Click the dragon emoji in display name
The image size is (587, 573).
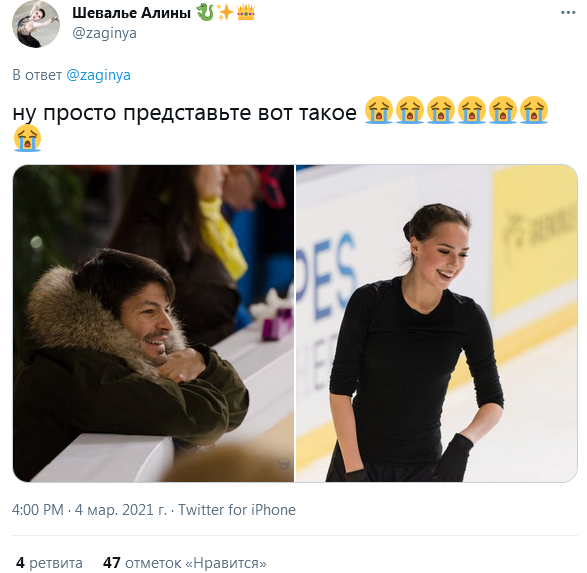point(205,12)
